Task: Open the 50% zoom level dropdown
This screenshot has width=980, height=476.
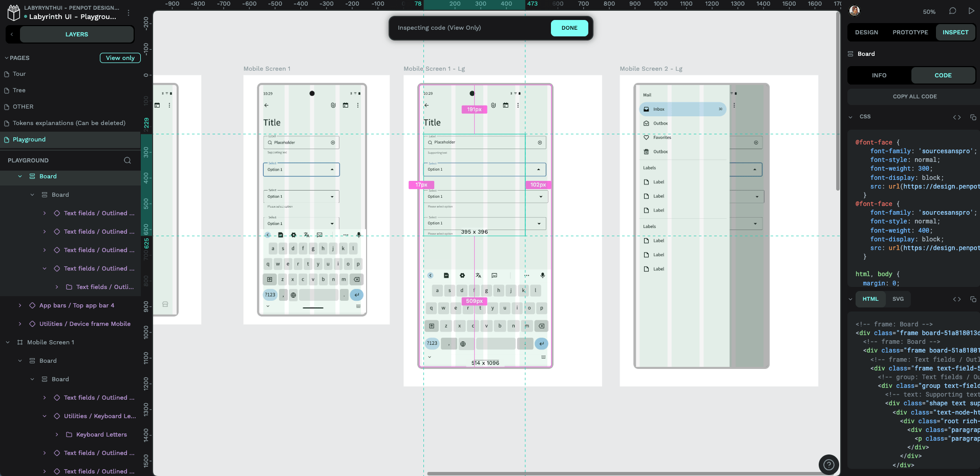Action: tap(929, 12)
